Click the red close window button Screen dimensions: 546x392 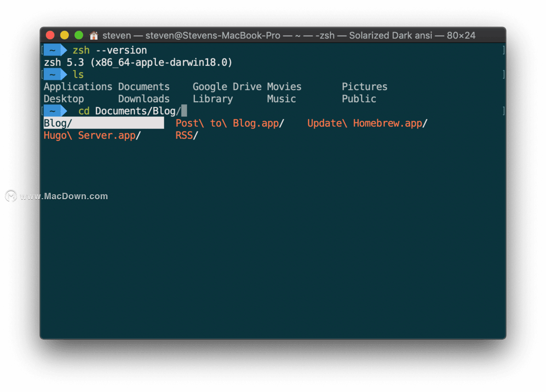(50, 35)
